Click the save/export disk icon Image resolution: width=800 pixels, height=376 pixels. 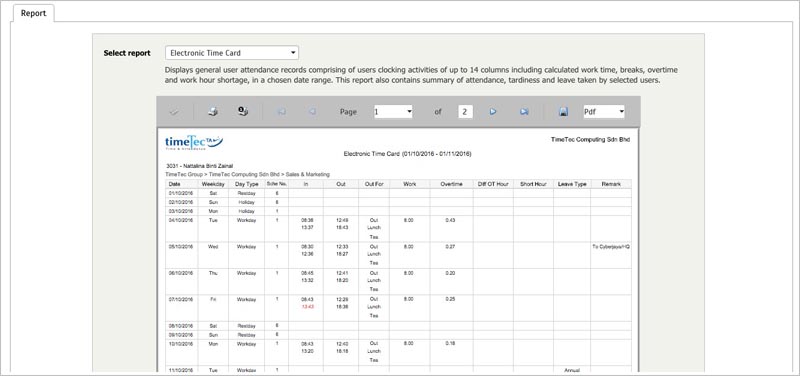coord(563,112)
